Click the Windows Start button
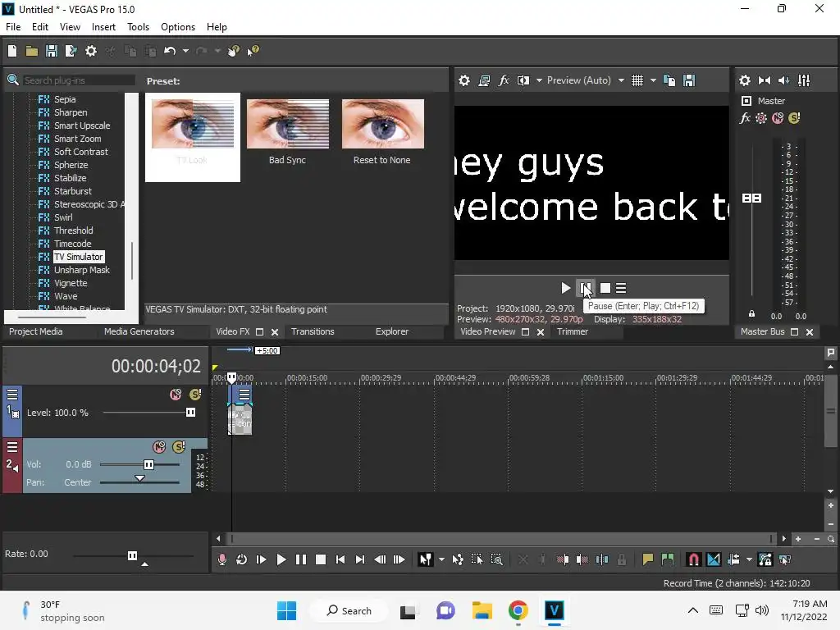Image resolution: width=840 pixels, height=630 pixels. 286,610
